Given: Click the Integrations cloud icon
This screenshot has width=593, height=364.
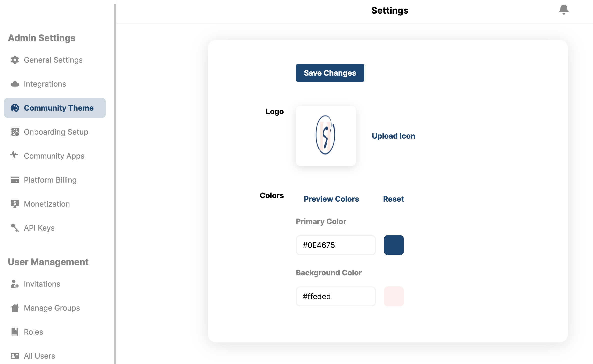Looking at the screenshot, I should [x=15, y=84].
